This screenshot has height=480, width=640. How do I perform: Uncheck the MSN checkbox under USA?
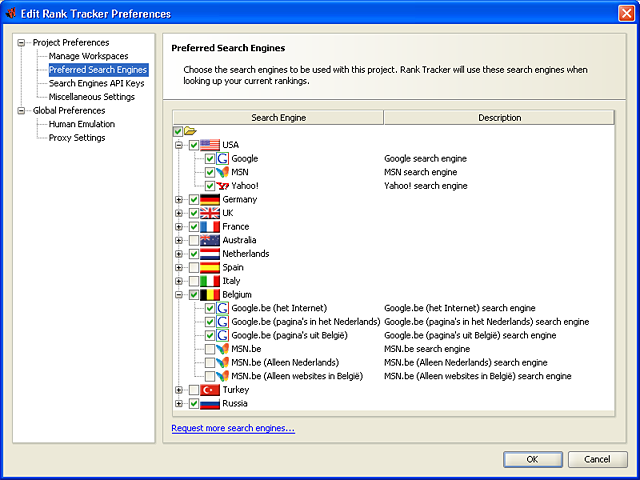210,172
